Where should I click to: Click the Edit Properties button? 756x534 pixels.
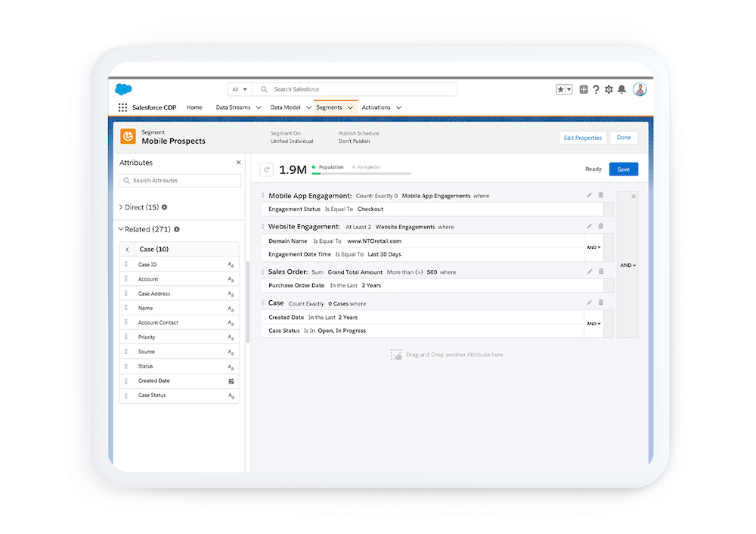(x=582, y=138)
